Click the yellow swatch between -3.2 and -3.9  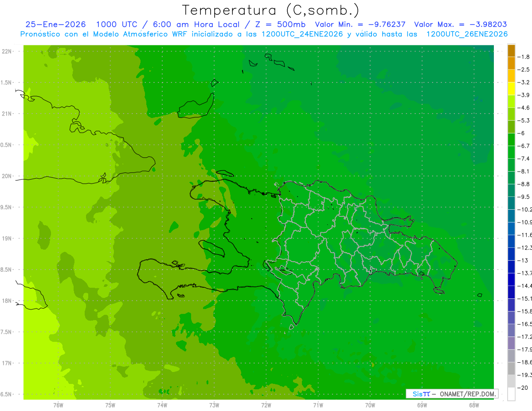[511, 89]
